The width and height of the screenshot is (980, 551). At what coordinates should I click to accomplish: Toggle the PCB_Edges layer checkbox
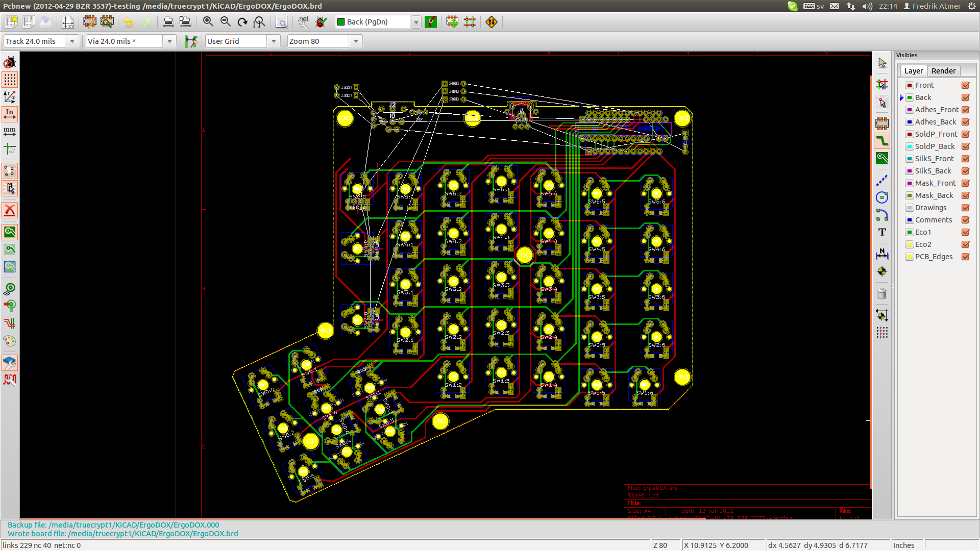[x=965, y=257]
